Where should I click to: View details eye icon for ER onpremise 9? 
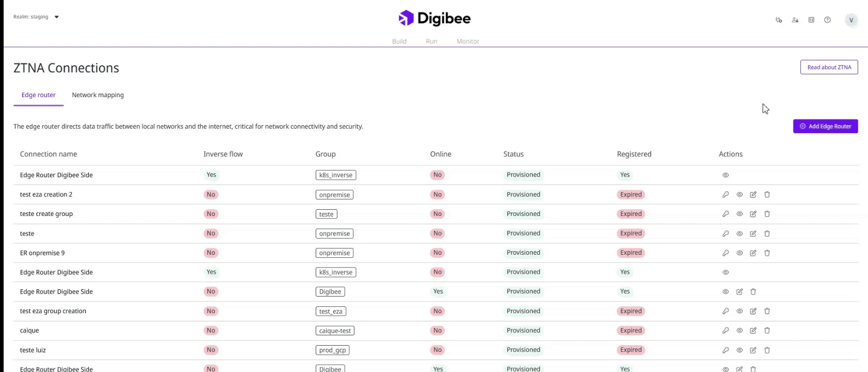pos(739,253)
